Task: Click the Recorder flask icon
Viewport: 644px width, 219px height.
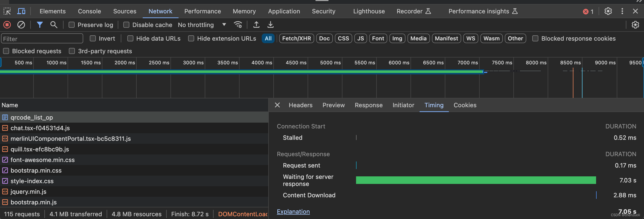Action: pyautogui.click(x=428, y=11)
